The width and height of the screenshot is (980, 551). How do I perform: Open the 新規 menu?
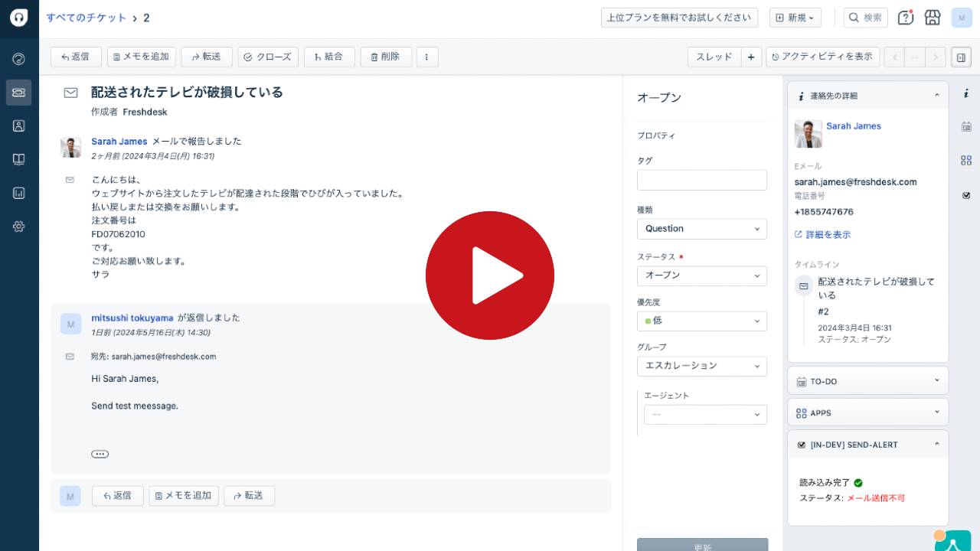tap(795, 18)
